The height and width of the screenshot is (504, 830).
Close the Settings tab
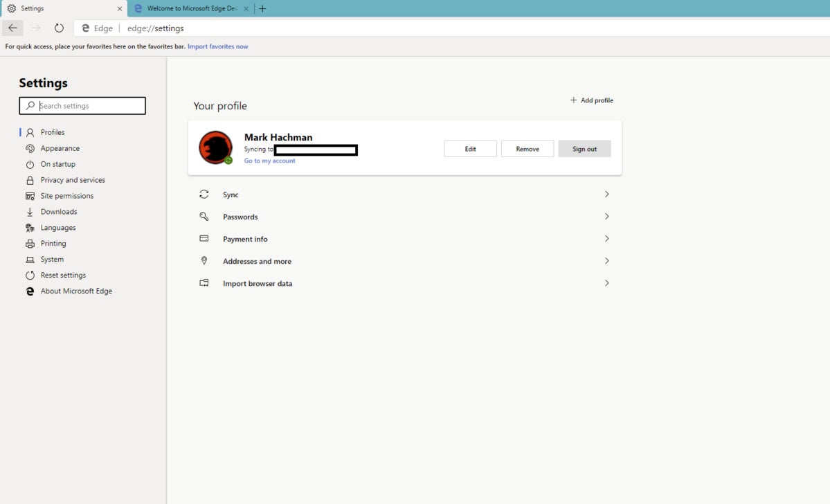click(x=120, y=8)
